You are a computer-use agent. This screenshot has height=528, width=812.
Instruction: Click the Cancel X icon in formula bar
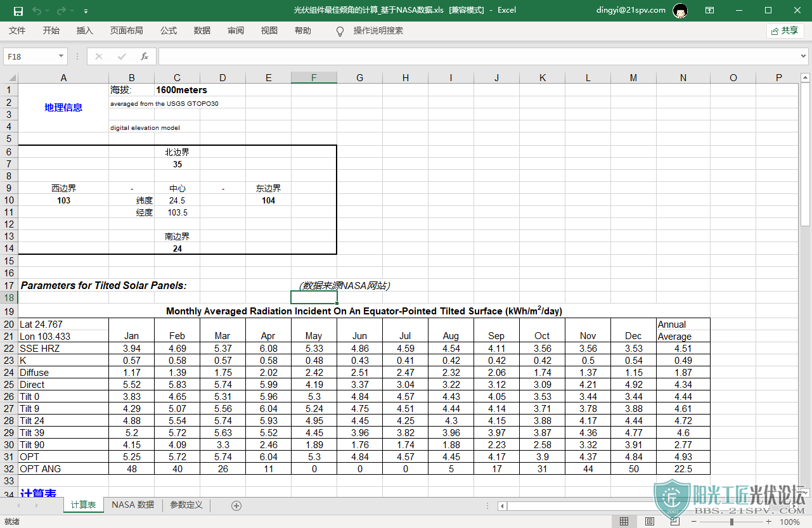98,56
